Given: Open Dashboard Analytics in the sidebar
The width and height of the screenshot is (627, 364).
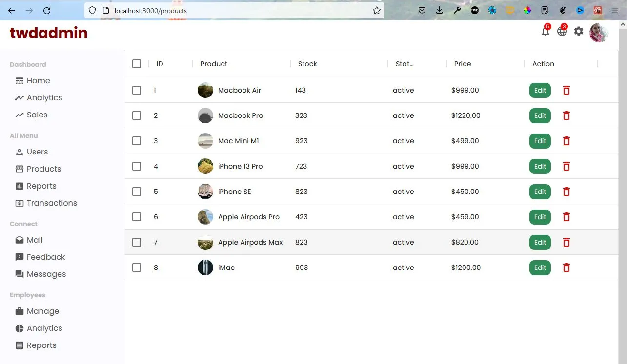Looking at the screenshot, I should click(39, 98).
